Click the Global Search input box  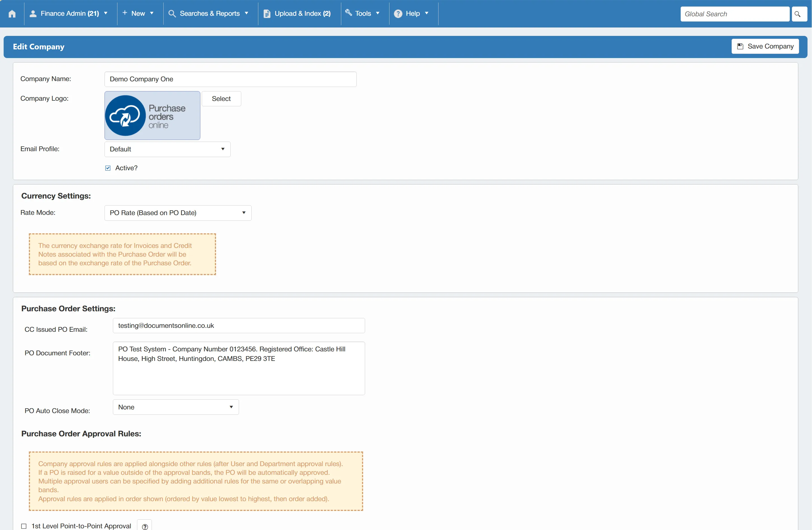click(x=735, y=14)
